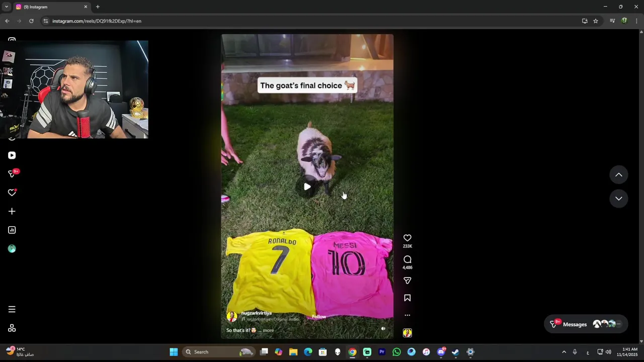Follow nugzarkvirtiya
This screenshot has height=362, width=644.
pyautogui.click(x=319, y=317)
